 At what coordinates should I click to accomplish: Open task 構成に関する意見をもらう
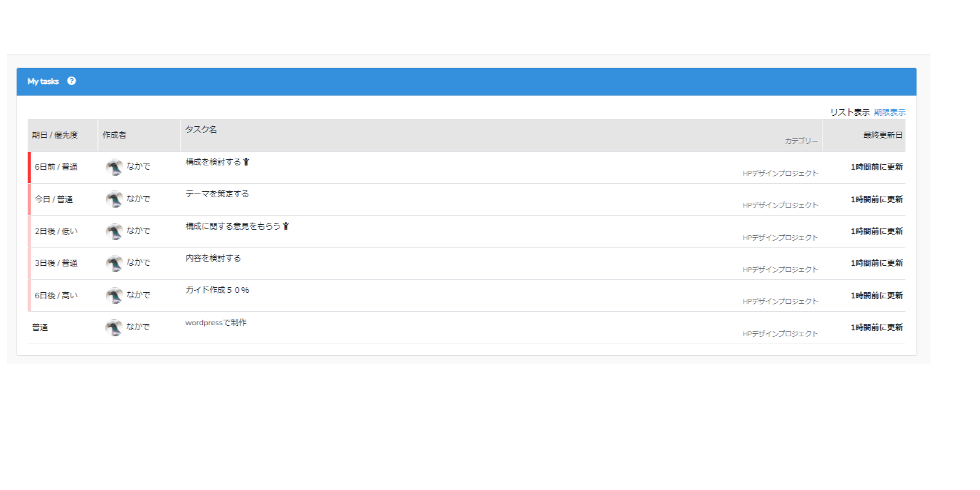click(233, 226)
